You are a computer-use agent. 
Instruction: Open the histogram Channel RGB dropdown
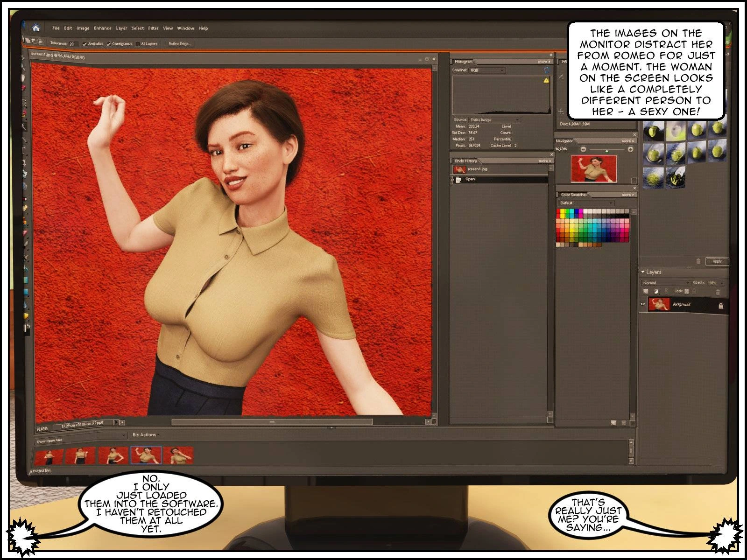click(x=487, y=70)
